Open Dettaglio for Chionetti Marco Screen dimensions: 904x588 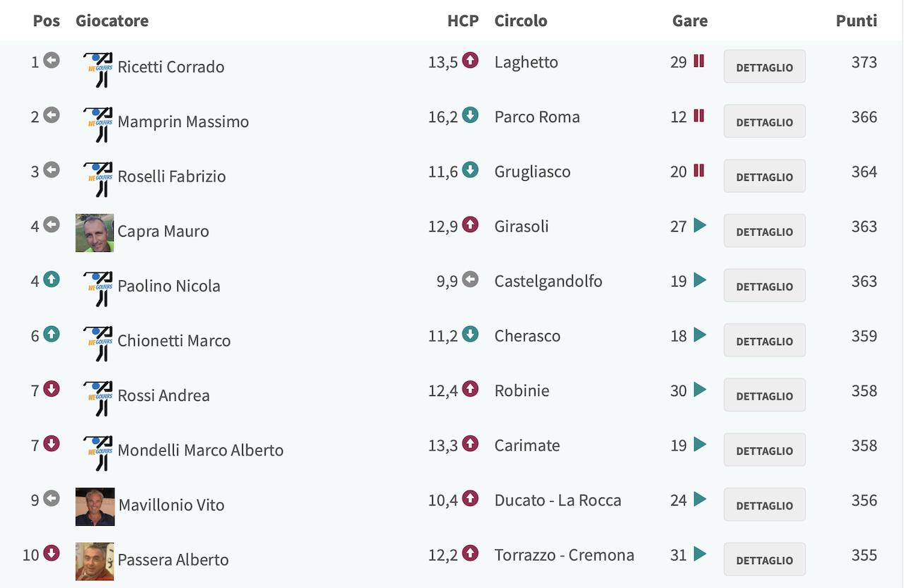tap(765, 340)
